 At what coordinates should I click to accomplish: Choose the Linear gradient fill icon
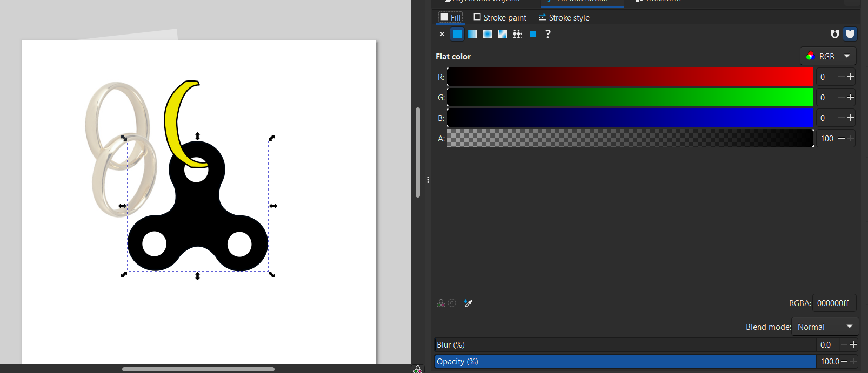472,34
